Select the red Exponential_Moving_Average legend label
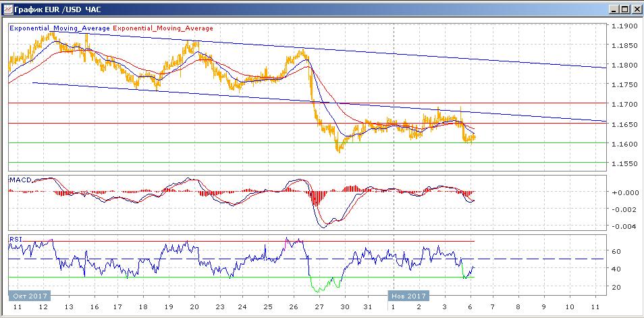 pos(163,28)
